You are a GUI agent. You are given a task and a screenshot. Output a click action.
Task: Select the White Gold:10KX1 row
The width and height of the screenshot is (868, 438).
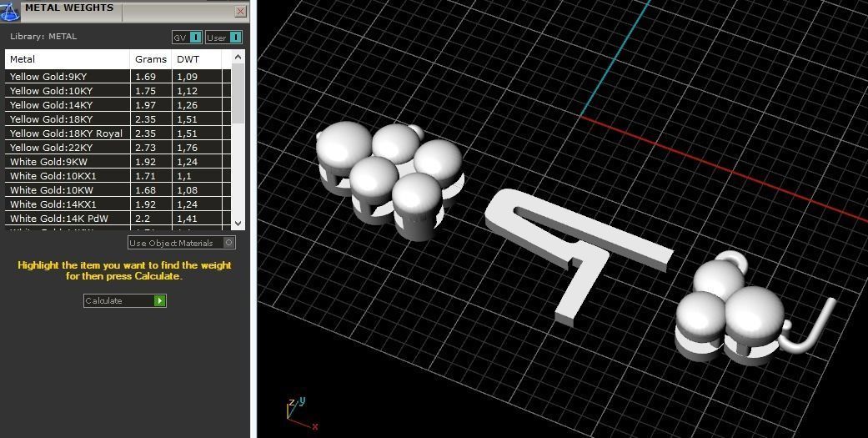tap(118, 175)
